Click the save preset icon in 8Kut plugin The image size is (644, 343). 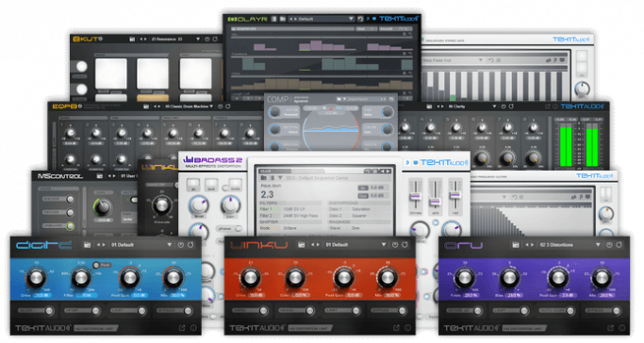click(x=132, y=39)
